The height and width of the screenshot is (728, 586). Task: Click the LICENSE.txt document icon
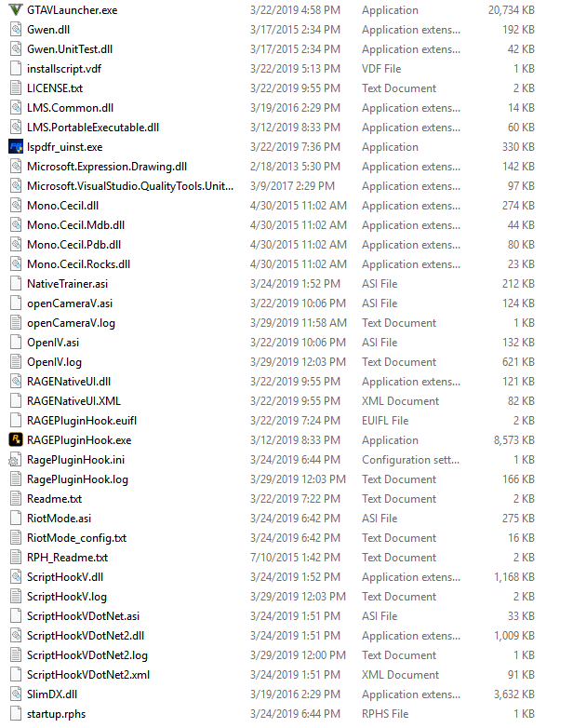click(16, 88)
